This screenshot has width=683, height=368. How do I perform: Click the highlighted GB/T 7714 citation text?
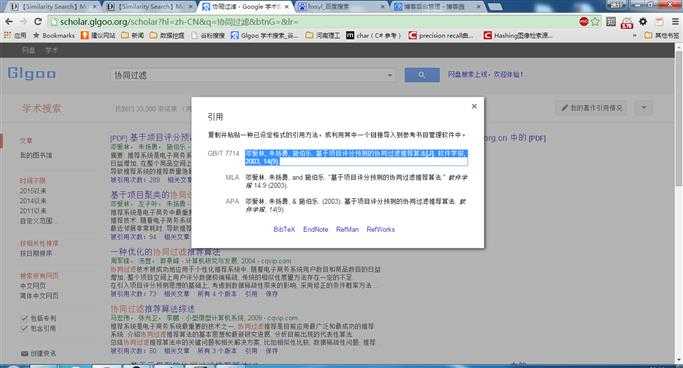click(356, 157)
